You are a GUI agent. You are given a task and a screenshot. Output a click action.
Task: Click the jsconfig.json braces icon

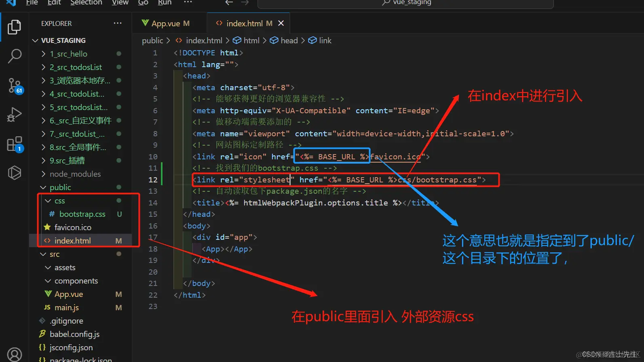[42, 347]
